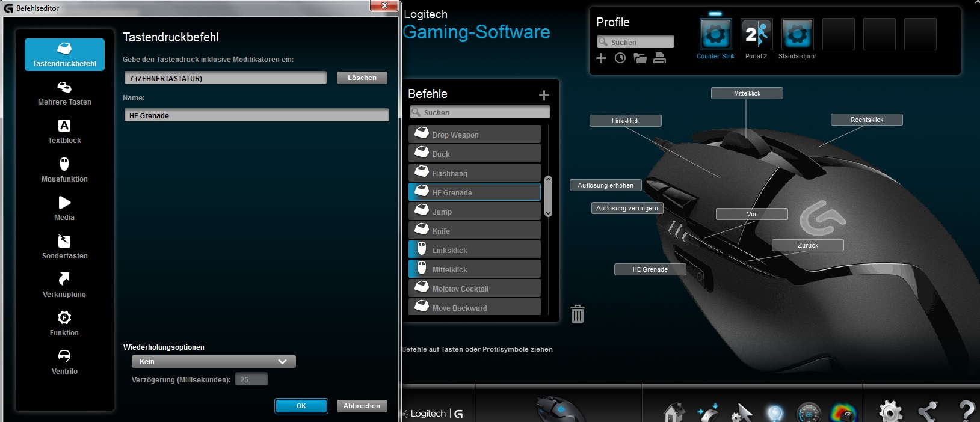Select the Media command type
Screen dimensions: 980x422
pyautogui.click(x=64, y=209)
